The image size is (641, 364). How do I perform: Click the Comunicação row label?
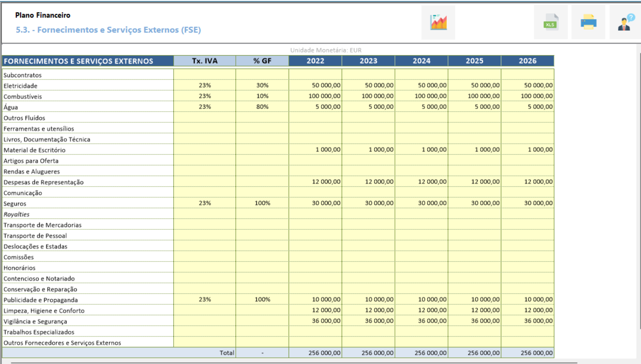(x=23, y=193)
